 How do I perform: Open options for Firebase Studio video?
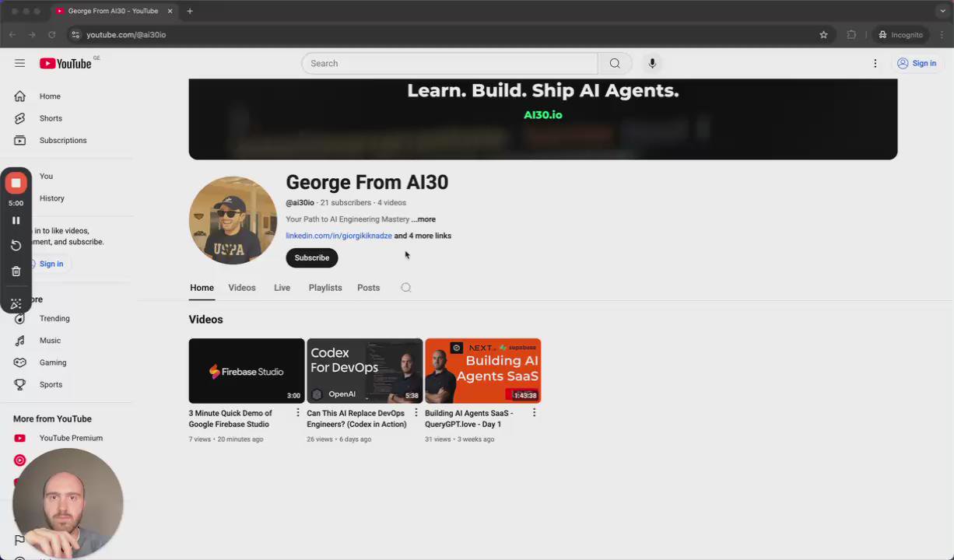click(x=297, y=413)
